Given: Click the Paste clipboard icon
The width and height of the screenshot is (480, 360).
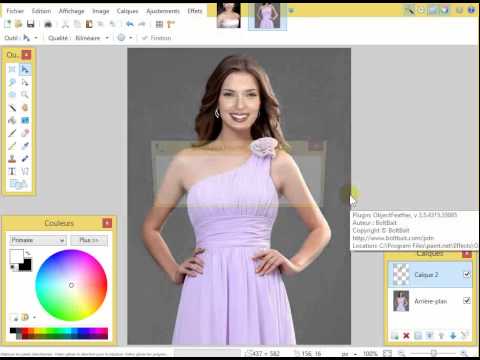Looking at the screenshot, I should click(x=89, y=24).
